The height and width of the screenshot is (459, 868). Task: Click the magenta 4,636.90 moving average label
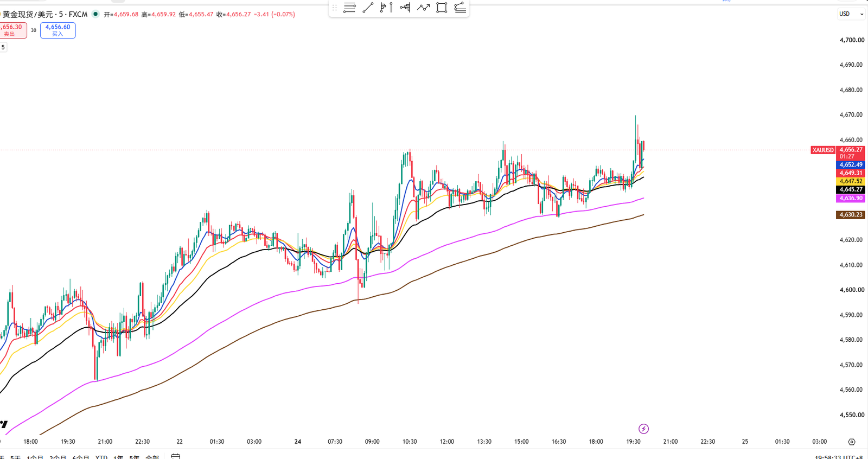point(851,199)
